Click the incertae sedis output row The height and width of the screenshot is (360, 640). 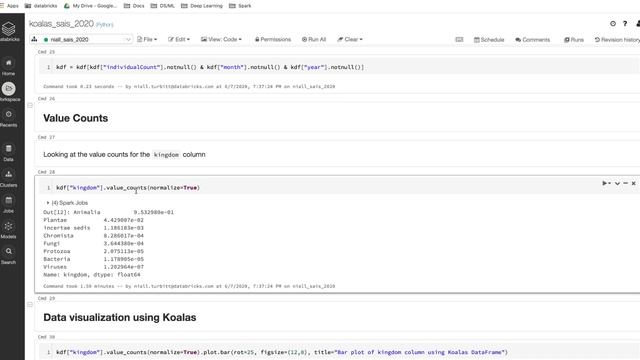coord(93,228)
